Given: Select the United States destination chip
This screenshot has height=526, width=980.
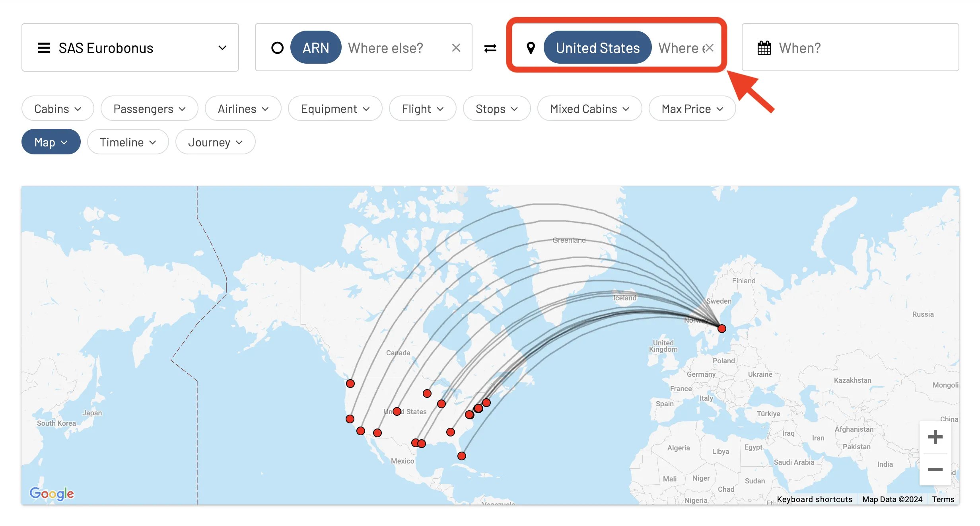Looking at the screenshot, I should pyautogui.click(x=597, y=47).
